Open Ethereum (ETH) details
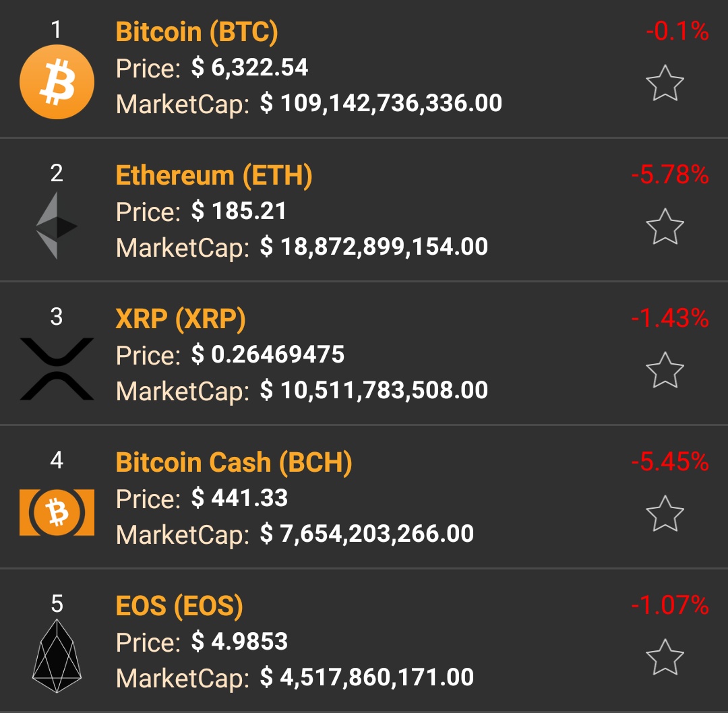The height and width of the screenshot is (713, 728). (214, 175)
